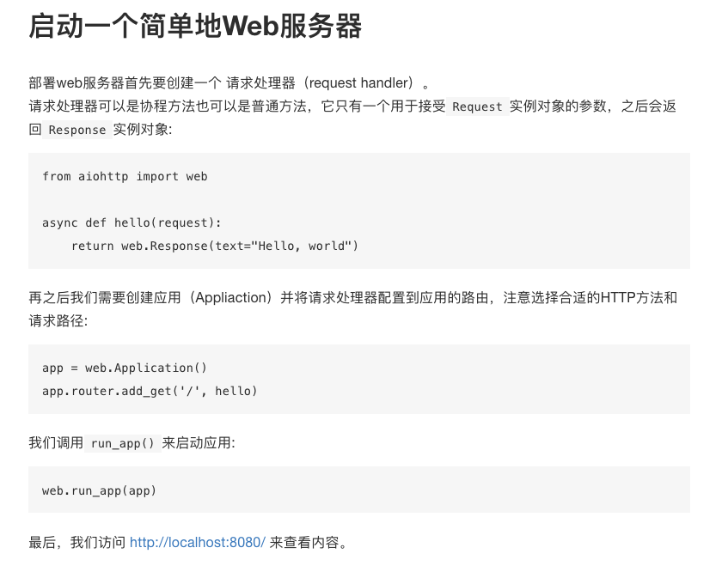The image size is (728, 566).
Task: Click the inline code Request
Action: tap(477, 107)
